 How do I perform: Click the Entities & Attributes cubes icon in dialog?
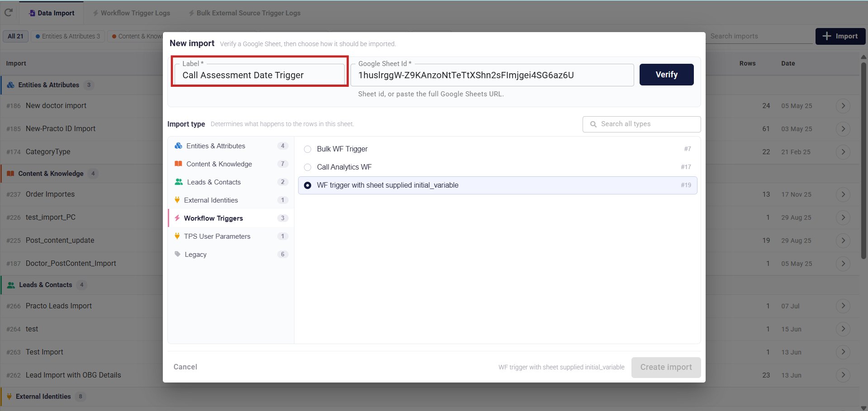pyautogui.click(x=178, y=146)
